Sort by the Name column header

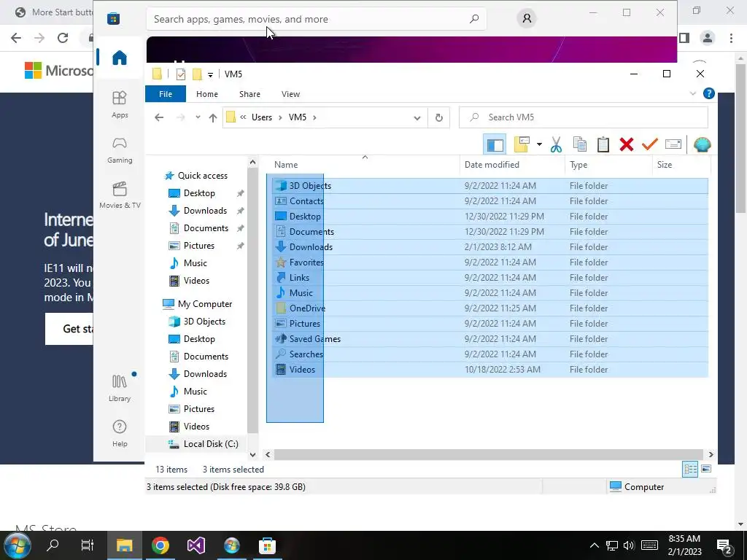(x=286, y=165)
